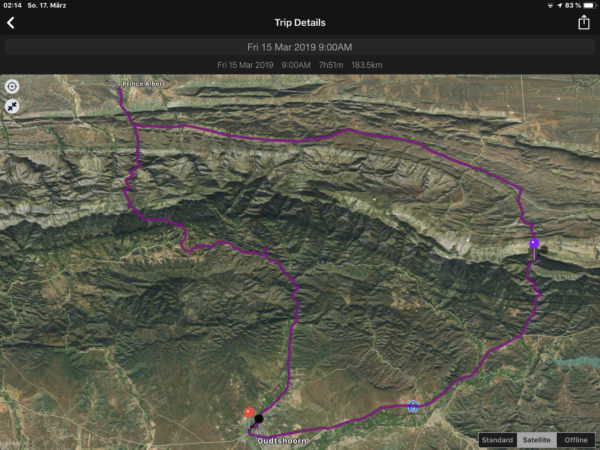Tap the 183.5km distance label

click(367, 65)
